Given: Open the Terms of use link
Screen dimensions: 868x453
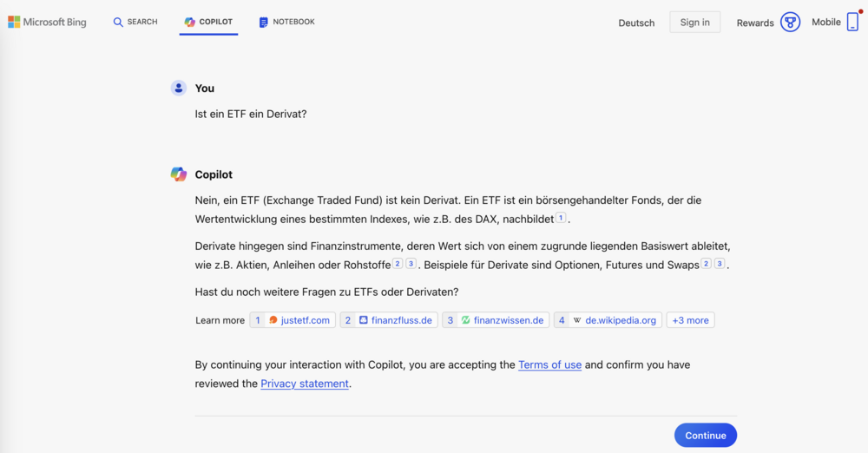Looking at the screenshot, I should click(x=549, y=365).
